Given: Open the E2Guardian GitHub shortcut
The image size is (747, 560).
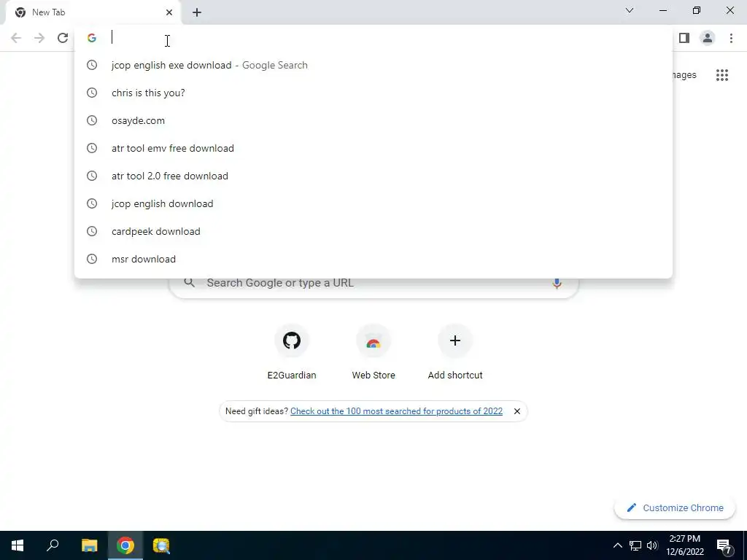Looking at the screenshot, I should (x=292, y=352).
